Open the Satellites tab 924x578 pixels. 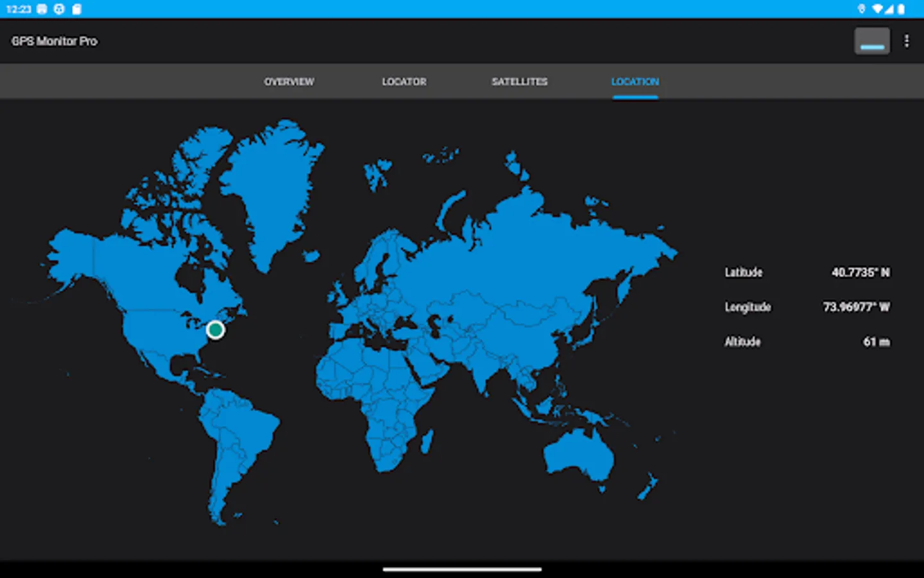520,82
